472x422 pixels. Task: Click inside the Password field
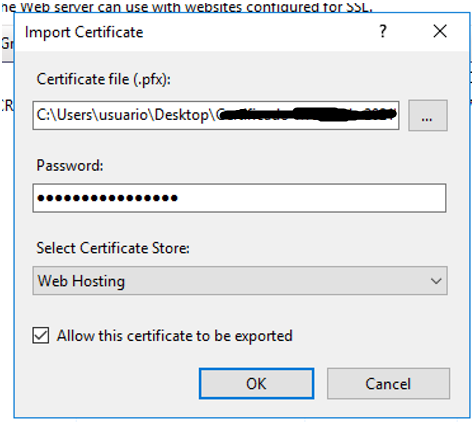[239, 198]
